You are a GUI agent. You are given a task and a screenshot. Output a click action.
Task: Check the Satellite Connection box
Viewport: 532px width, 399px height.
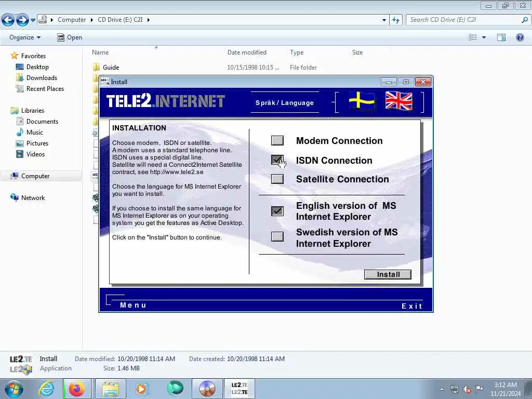click(x=277, y=179)
